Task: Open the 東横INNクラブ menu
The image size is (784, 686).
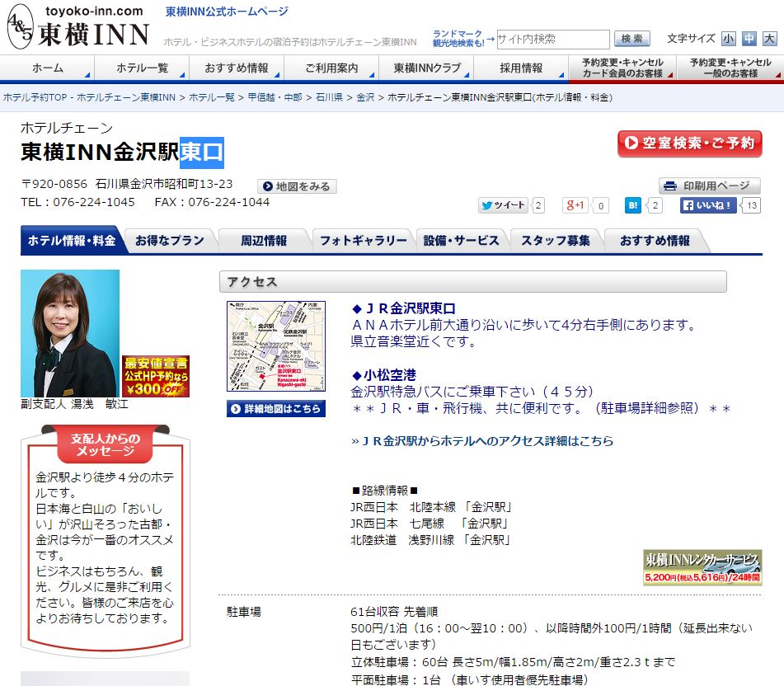Action: [x=426, y=68]
